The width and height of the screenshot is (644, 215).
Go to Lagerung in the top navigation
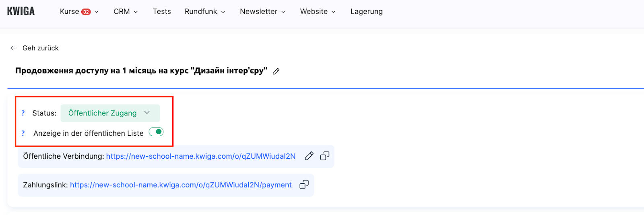tap(366, 12)
